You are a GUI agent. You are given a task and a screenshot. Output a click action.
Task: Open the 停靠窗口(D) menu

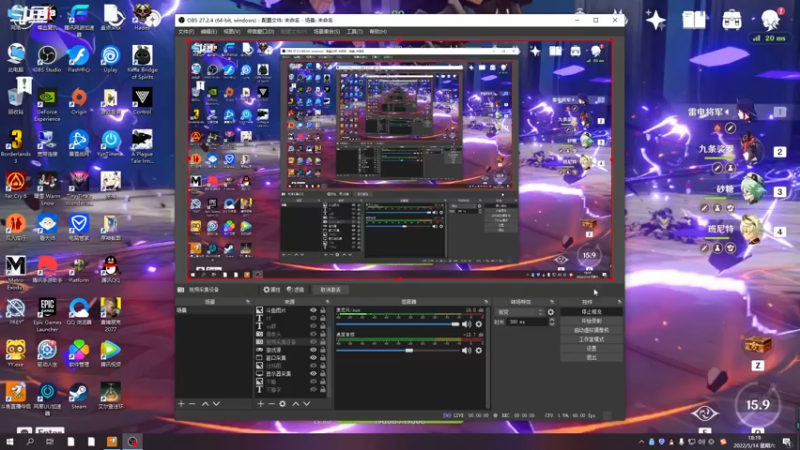click(x=260, y=32)
